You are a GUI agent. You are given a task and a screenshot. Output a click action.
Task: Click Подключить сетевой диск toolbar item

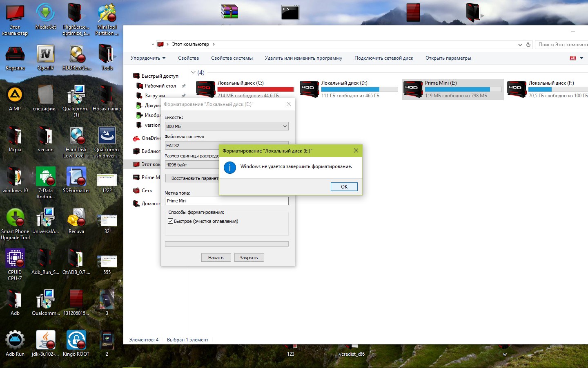click(383, 58)
